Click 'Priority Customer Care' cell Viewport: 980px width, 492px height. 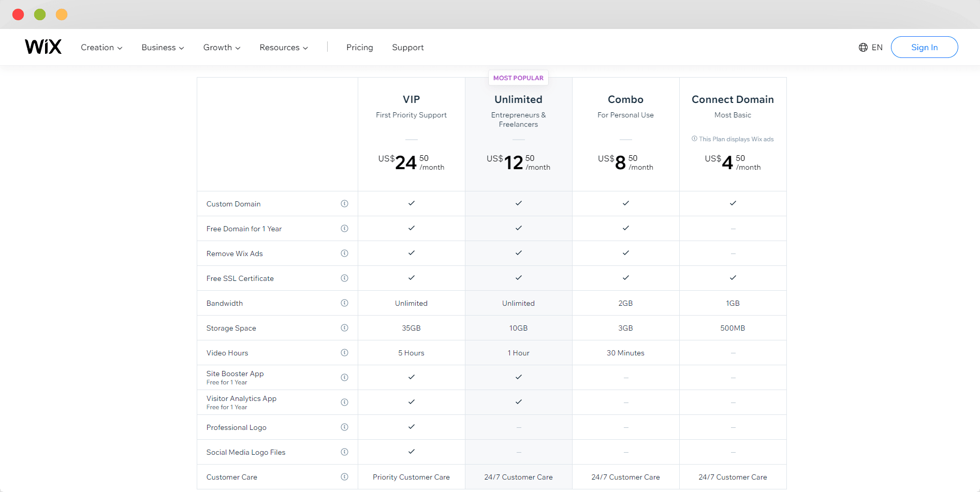pos(412,477)
